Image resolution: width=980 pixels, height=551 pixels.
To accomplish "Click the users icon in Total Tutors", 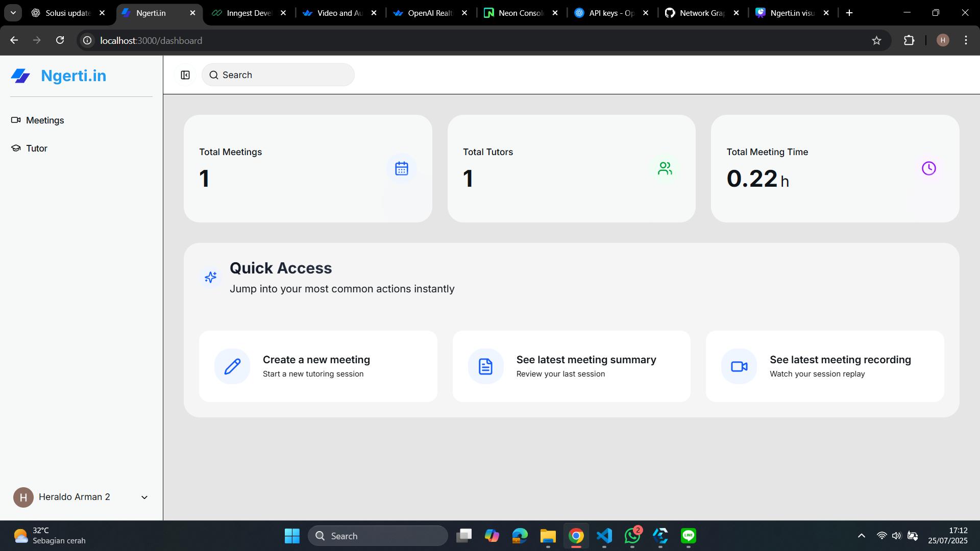I will click(x=665, y=168).
